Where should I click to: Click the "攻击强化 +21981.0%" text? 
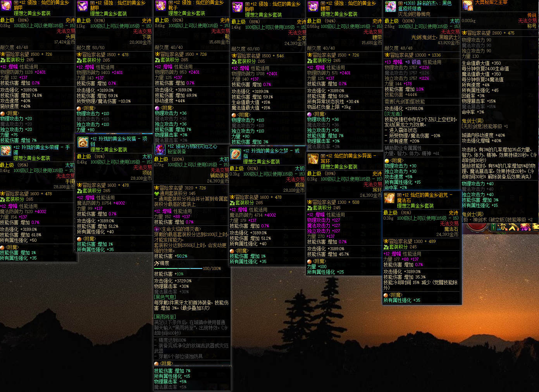point(404,109)
